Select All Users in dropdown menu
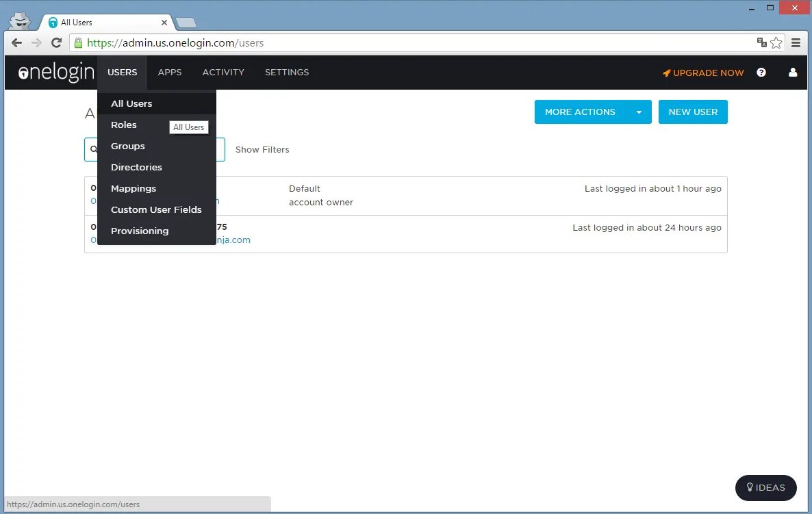812x514 pixels. point(156,103)
